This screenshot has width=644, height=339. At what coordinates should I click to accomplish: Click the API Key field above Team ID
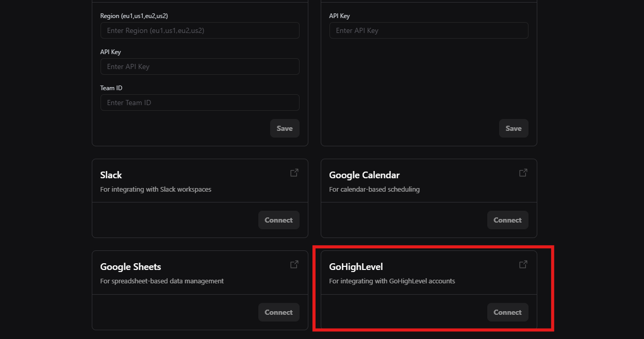200,66
